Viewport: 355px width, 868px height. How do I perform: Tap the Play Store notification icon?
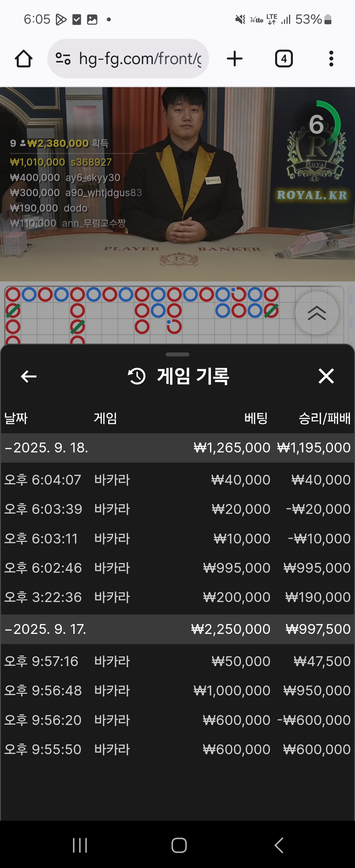tap(60, 19)
